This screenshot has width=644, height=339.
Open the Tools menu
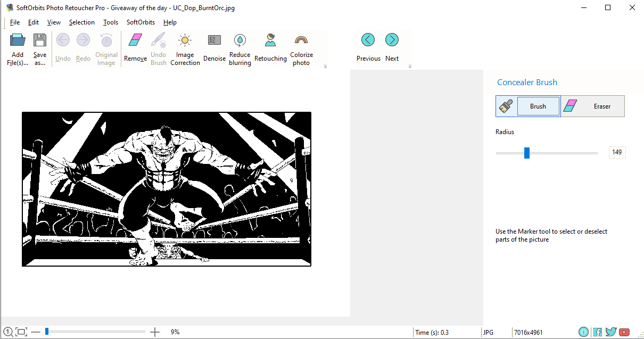click(111, 22)
